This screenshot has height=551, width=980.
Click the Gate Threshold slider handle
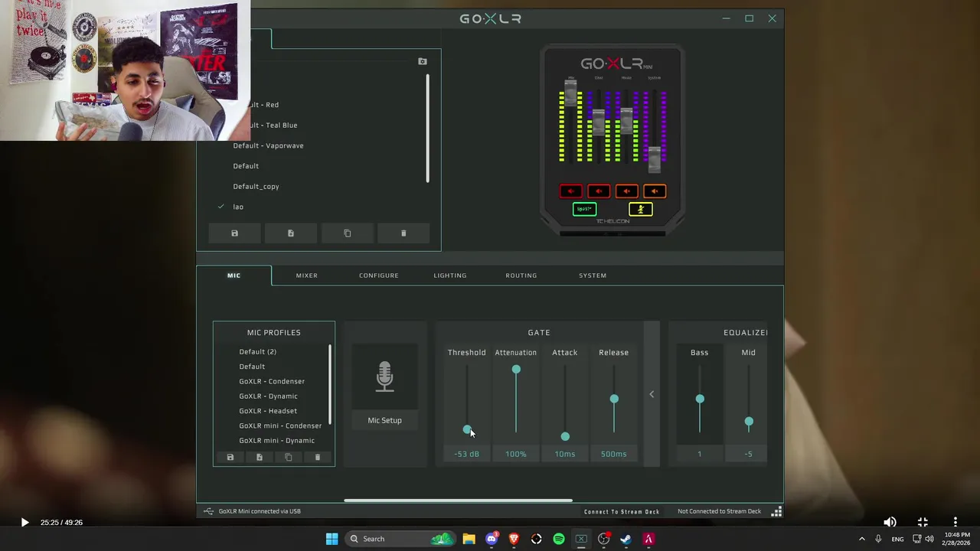[x=467, y=430]
